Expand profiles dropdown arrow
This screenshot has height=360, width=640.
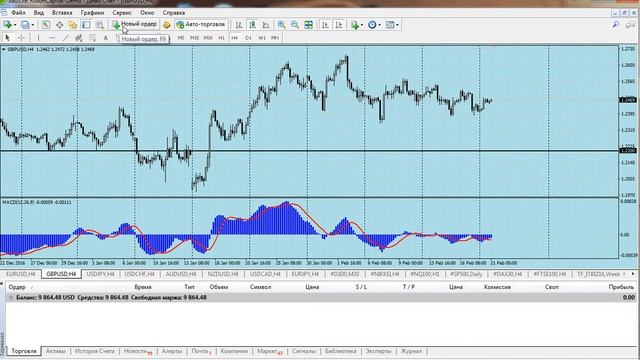tap(33, 25)
